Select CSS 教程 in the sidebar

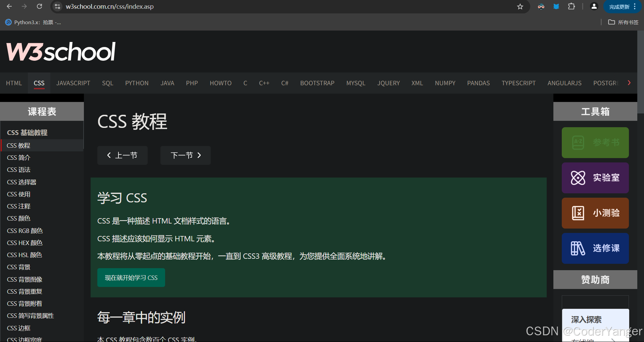click(42, 145)
